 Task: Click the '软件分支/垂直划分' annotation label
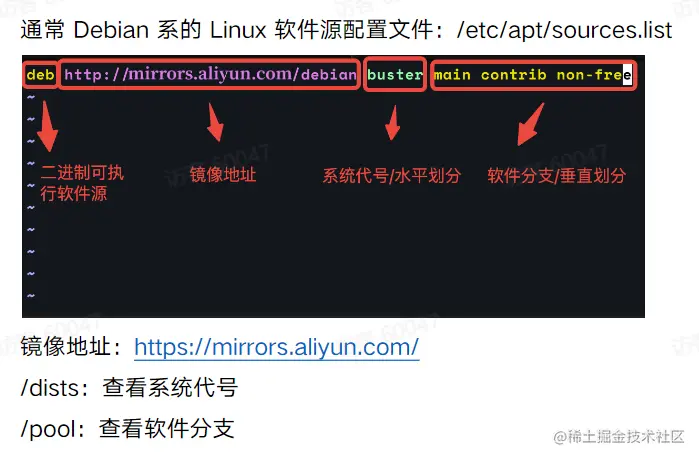click(x=556, y=175)
